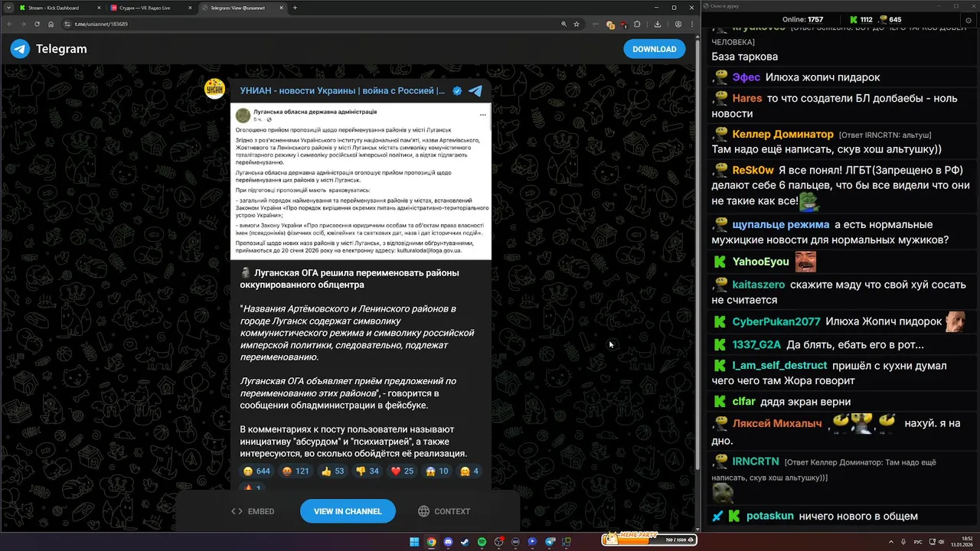Expand the hidden system tray icons chevron

(x=891, y=542)
